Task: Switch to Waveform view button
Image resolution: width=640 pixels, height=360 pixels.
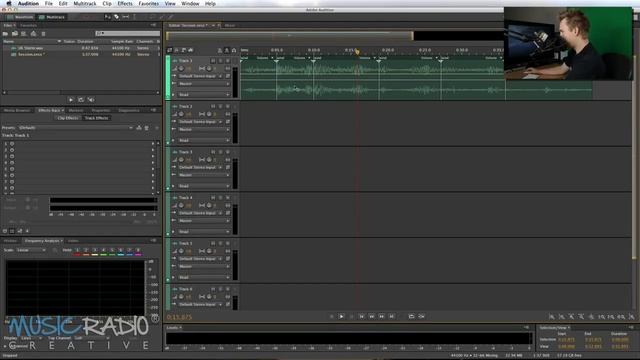Action: tap(20, 17)
